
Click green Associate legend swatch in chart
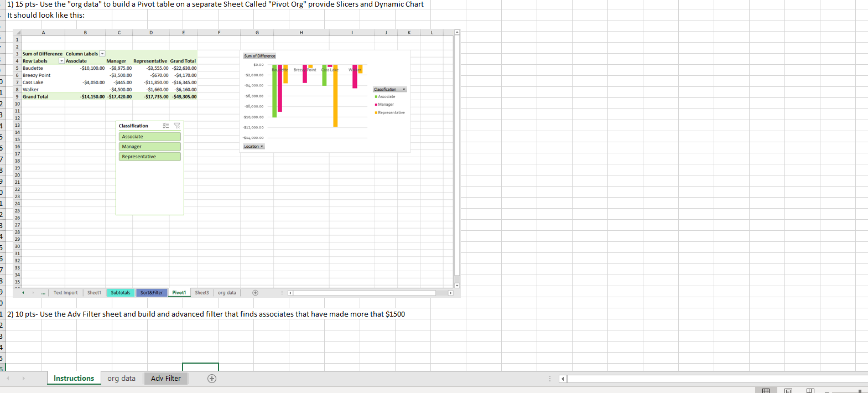pyautogui.click(x=376, y=97)
